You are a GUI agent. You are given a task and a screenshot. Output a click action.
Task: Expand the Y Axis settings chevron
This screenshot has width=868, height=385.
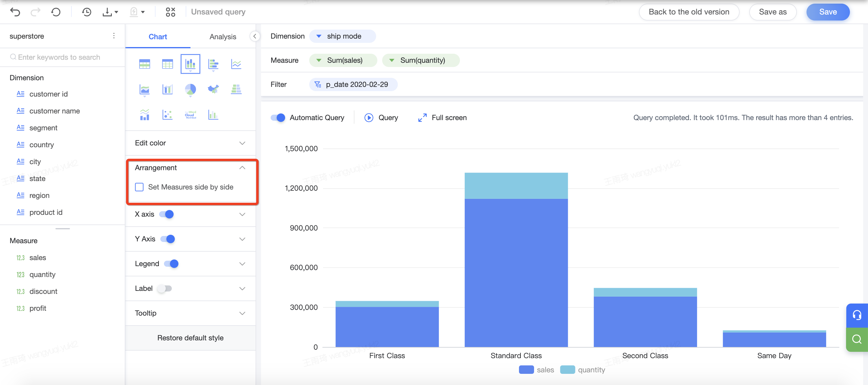click(242, 239)
